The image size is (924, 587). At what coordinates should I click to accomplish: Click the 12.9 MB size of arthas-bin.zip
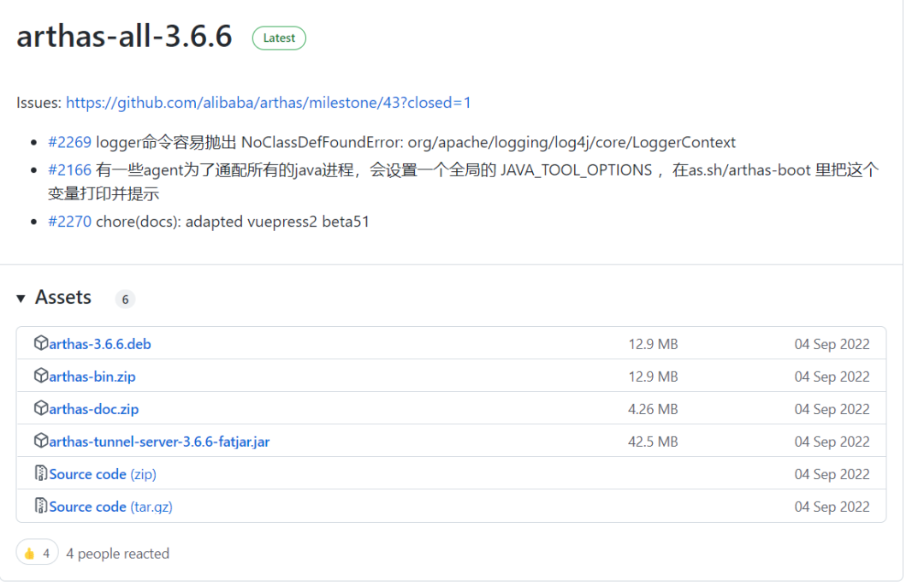coord(653,377)
